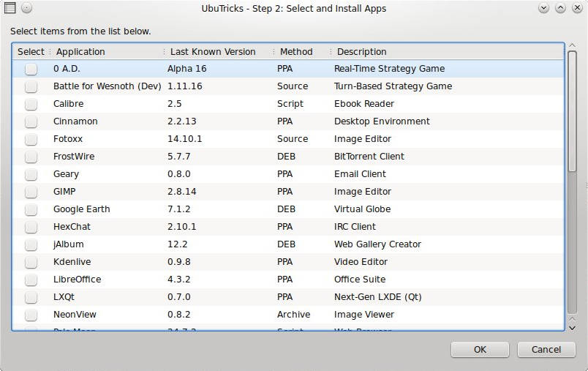The height and width of the screenshot is (371, 588).
Task: Toggle the Google Earth checkbox
Action: pos(31,209)
